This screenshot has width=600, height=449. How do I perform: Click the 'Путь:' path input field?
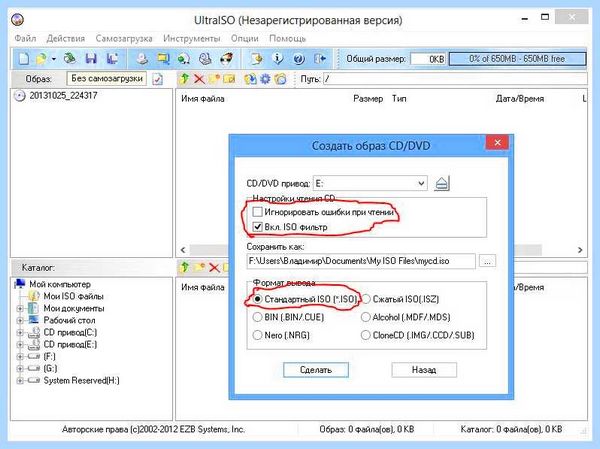tap(455, 79)
